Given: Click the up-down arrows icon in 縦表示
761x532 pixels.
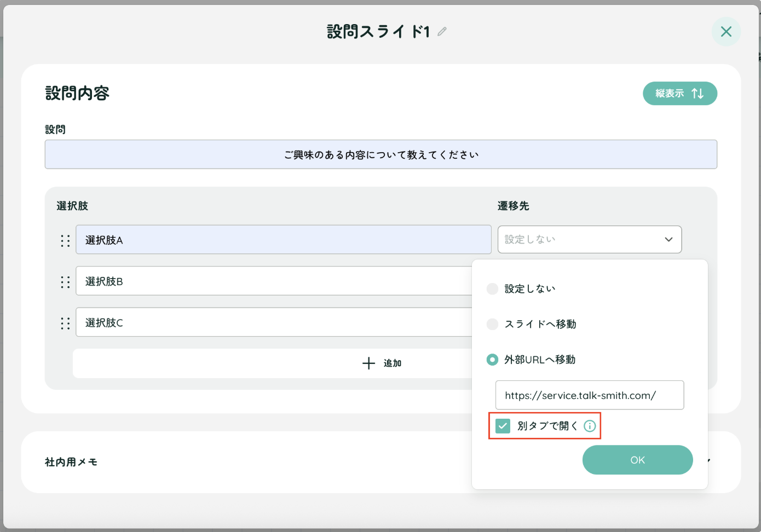Looking at the screenshot, I should click(x=697, y=94).
